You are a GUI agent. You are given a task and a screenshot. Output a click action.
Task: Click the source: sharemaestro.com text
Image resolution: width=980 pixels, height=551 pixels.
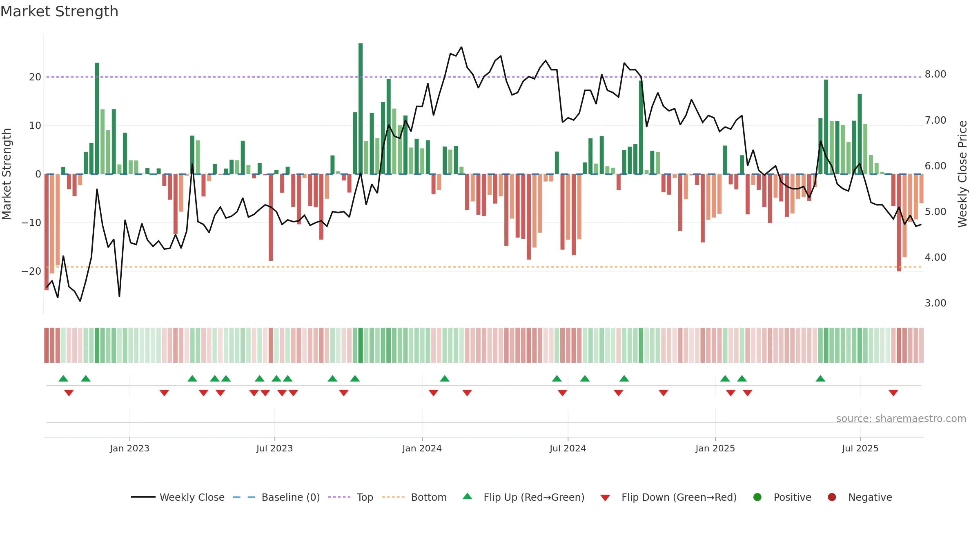point(901,419)
